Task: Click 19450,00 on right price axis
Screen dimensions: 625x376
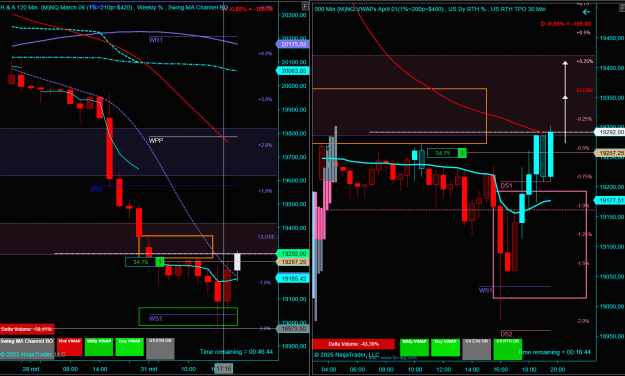Action: click(611, 38)
